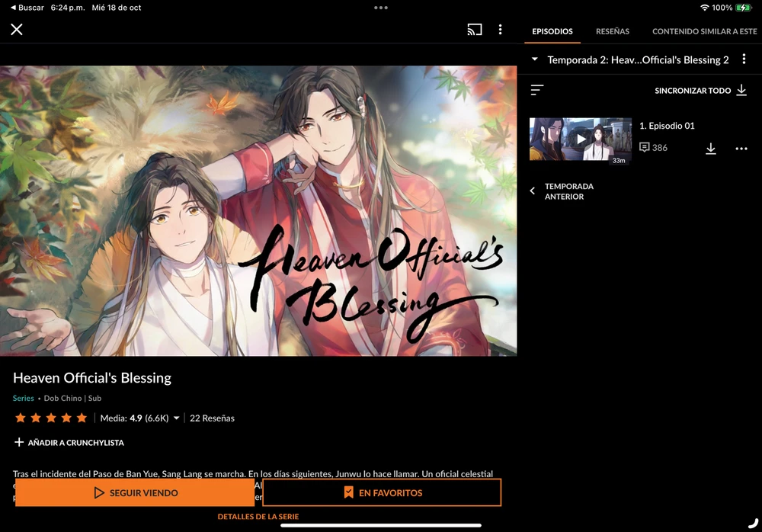Expand the Temporada 2 season dropdown
The image size is (762, 532).
click(535, 59)
